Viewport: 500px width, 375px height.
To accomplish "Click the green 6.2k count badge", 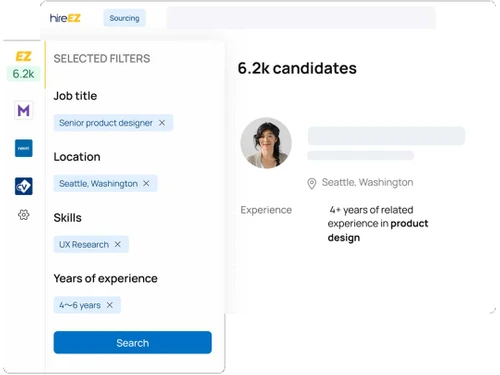I will click(x=23, y=74).
